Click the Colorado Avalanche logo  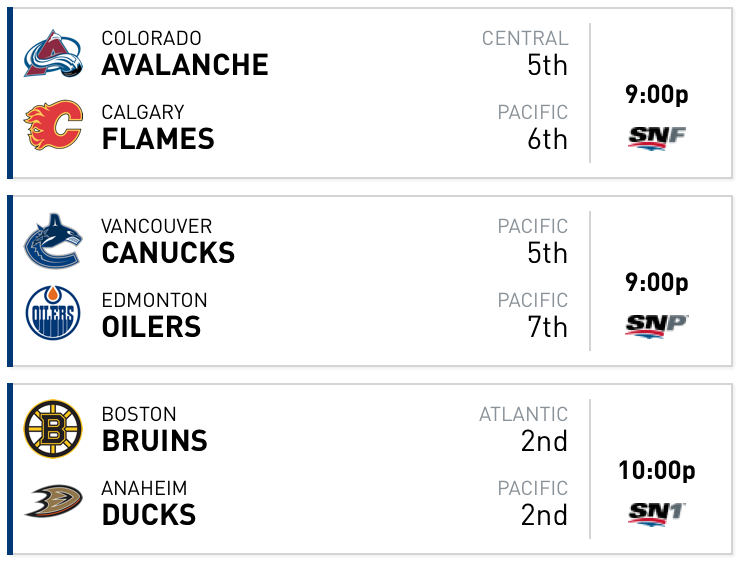point(54,53)
